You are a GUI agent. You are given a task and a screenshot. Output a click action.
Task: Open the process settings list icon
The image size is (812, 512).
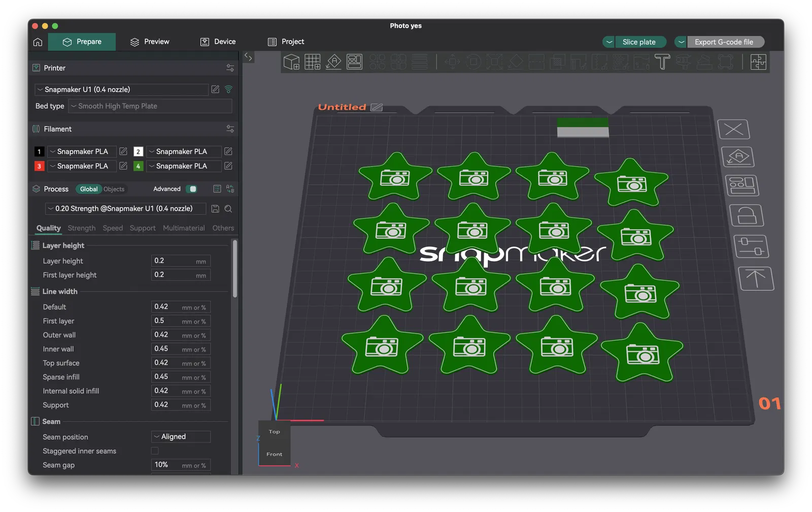(x=217, y=189)
